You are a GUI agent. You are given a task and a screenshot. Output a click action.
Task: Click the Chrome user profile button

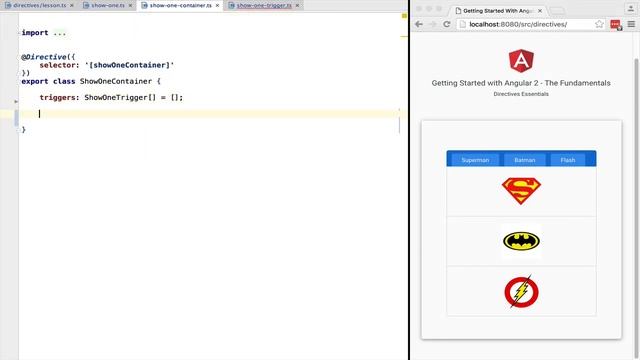click(x=631, y=9)
